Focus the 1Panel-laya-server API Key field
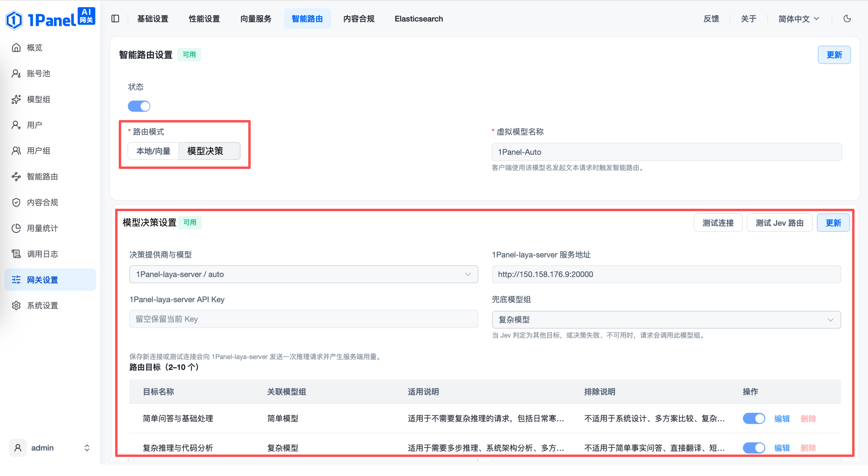 point(303,319)
